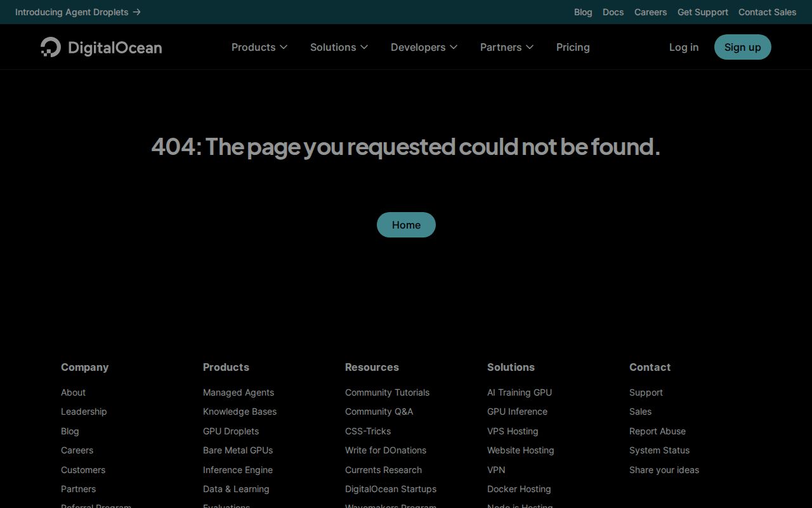Viewport: 812px width, 508px height.
Task: Open the Partners dropdown menu
Action: tap(507, 47)
